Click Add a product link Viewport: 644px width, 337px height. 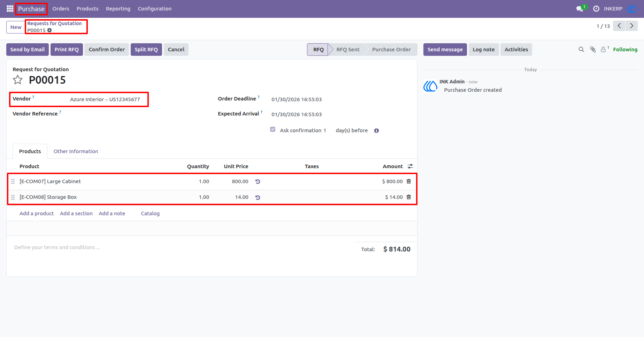pyautogui.click(x=37, y=214)
